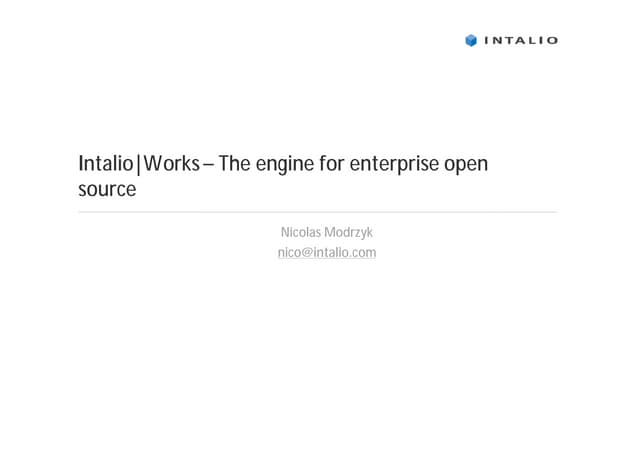This screenshot has width=640, height=452.
Task: Click the blue Intalio cube logo icon
Action: [471, 41]
